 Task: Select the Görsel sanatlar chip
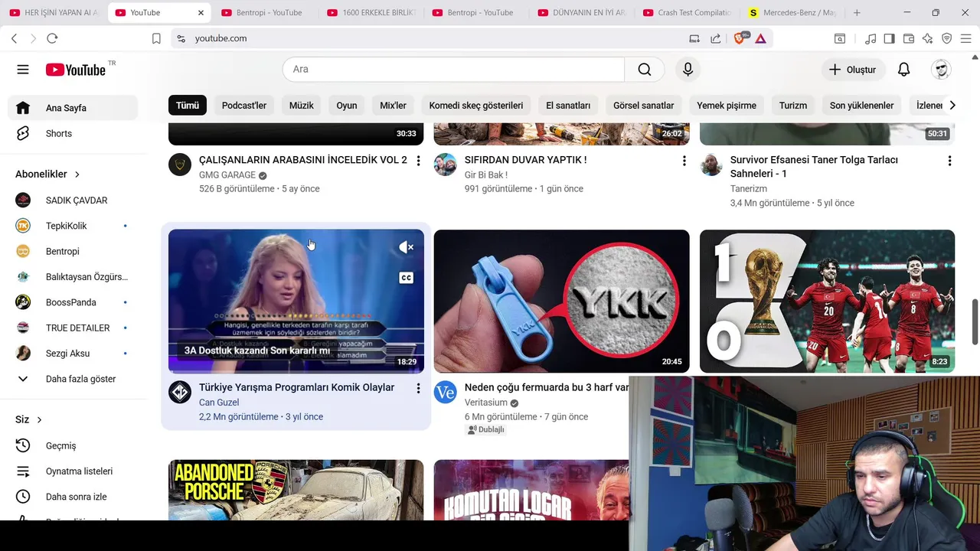(643, 106)
